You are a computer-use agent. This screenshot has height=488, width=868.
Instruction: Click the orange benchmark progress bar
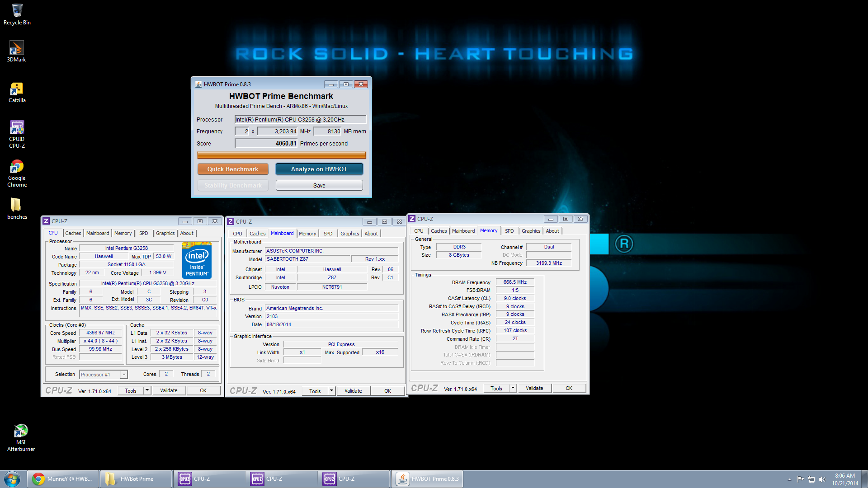(x=281, y=155)
